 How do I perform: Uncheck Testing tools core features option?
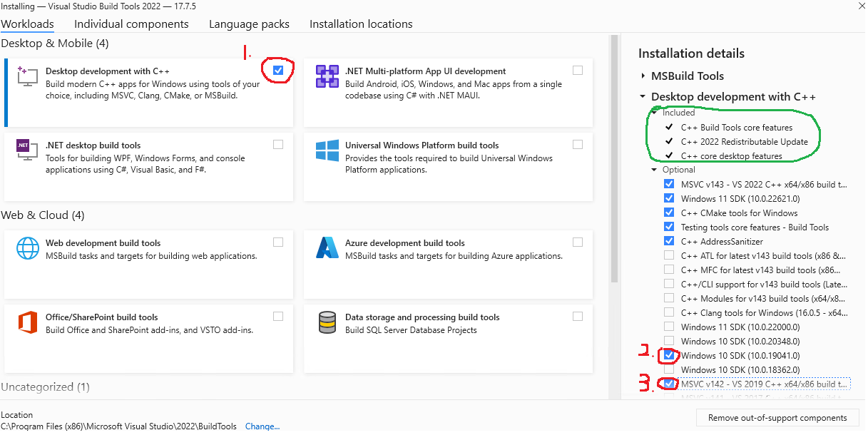point(669,227)
